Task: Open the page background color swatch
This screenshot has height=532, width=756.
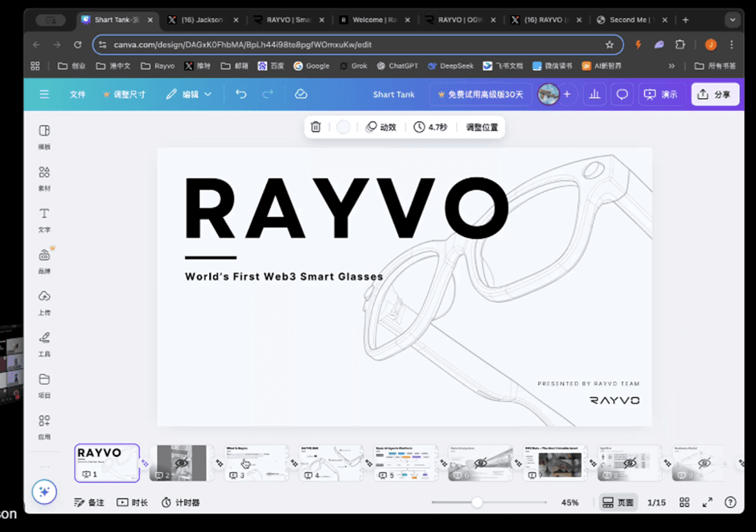Action: tap(343, 127)
